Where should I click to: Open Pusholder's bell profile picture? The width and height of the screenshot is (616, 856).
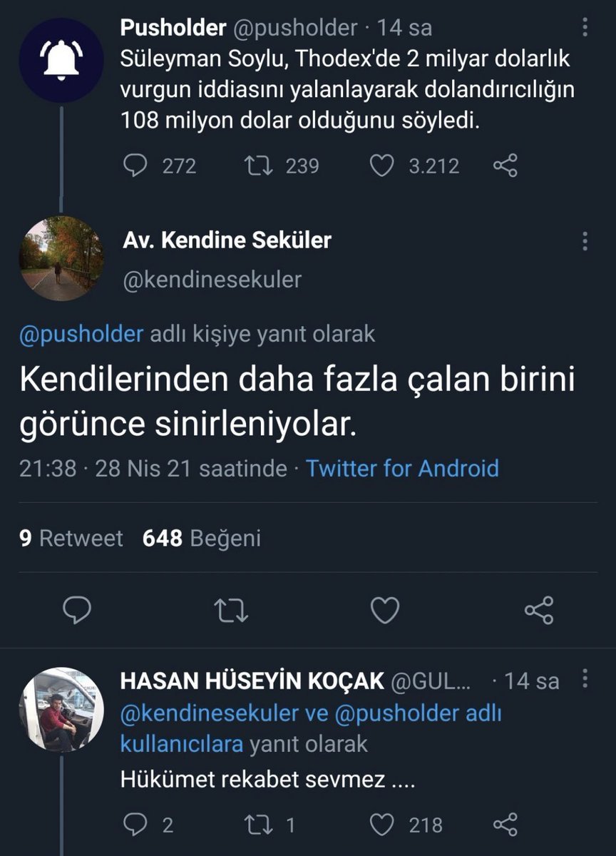point(61,60)
